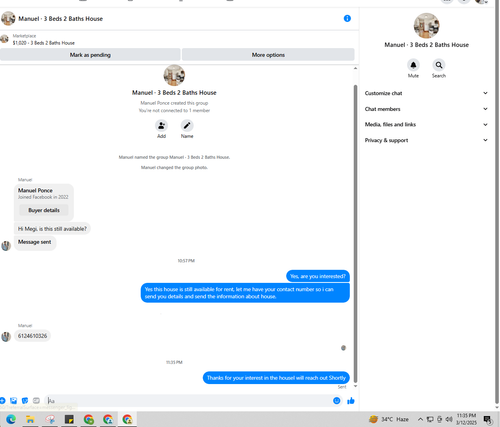Screen dimensions: 500x427
Task: Open conversation information via the blue info icon
Action: (347, 18)
